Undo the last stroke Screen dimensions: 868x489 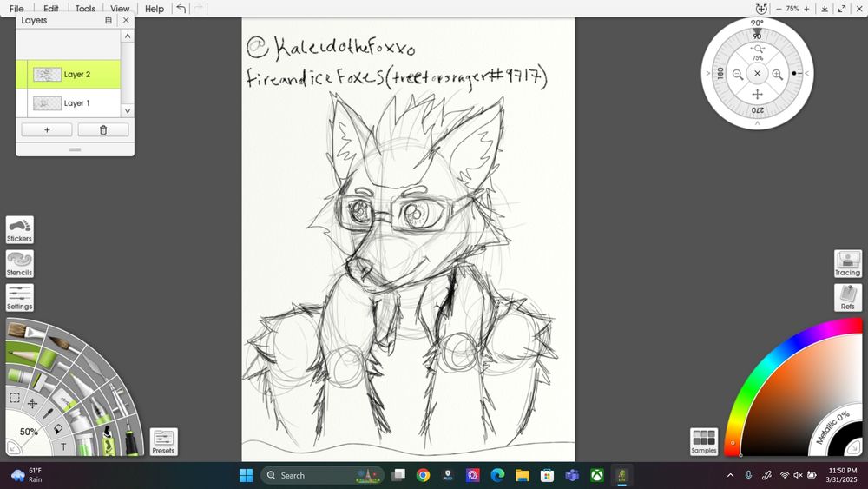[x=181, y=9]
